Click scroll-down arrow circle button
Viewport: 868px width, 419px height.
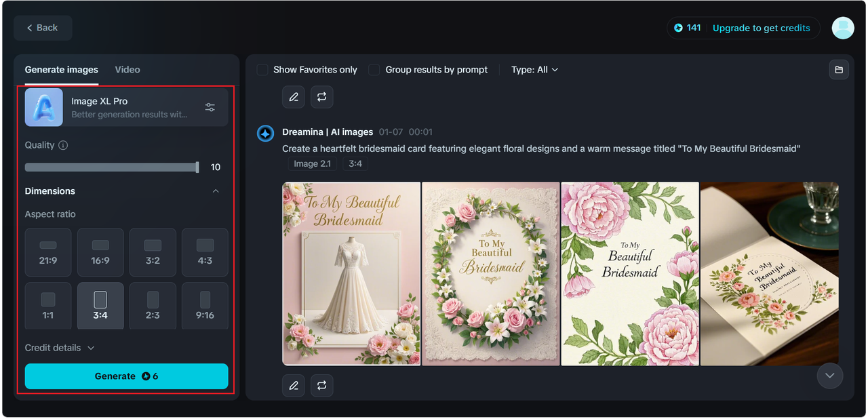[830, 376]
